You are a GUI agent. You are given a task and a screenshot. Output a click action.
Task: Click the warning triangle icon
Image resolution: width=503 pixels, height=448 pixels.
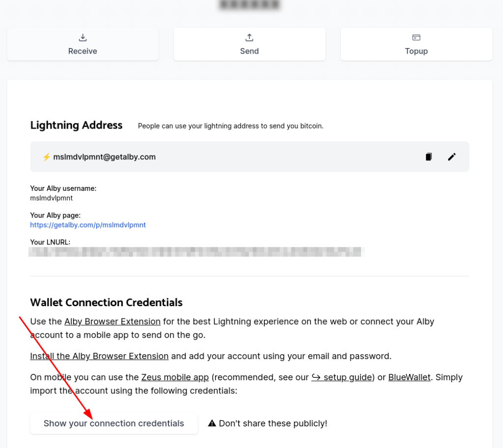(212, 423)
